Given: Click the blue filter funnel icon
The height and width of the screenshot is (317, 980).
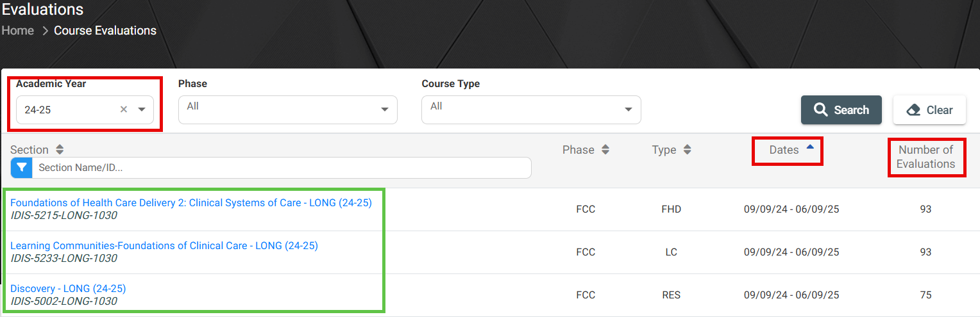Looking at the screenshot, I should (22, 168).
